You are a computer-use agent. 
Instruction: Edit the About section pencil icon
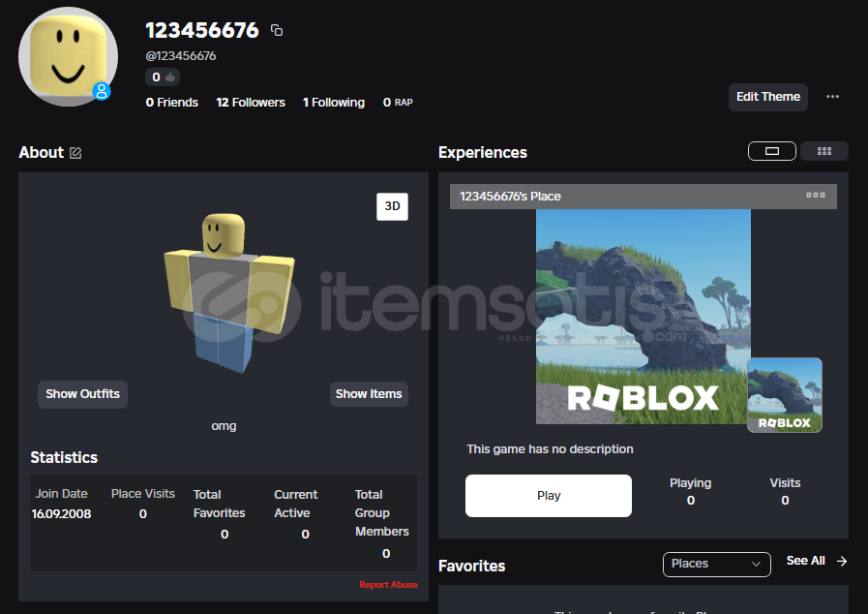75,153
